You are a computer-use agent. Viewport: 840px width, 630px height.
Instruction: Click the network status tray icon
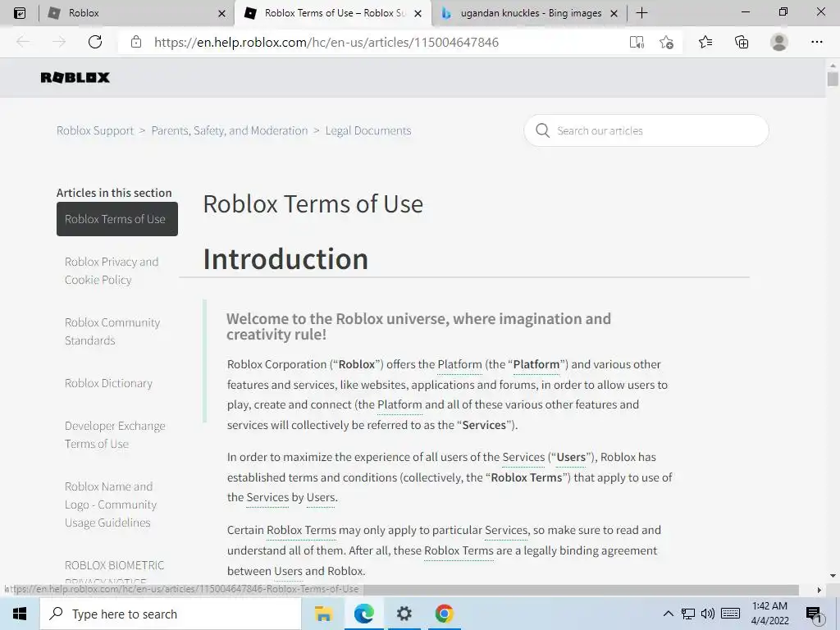pos(688,614)
